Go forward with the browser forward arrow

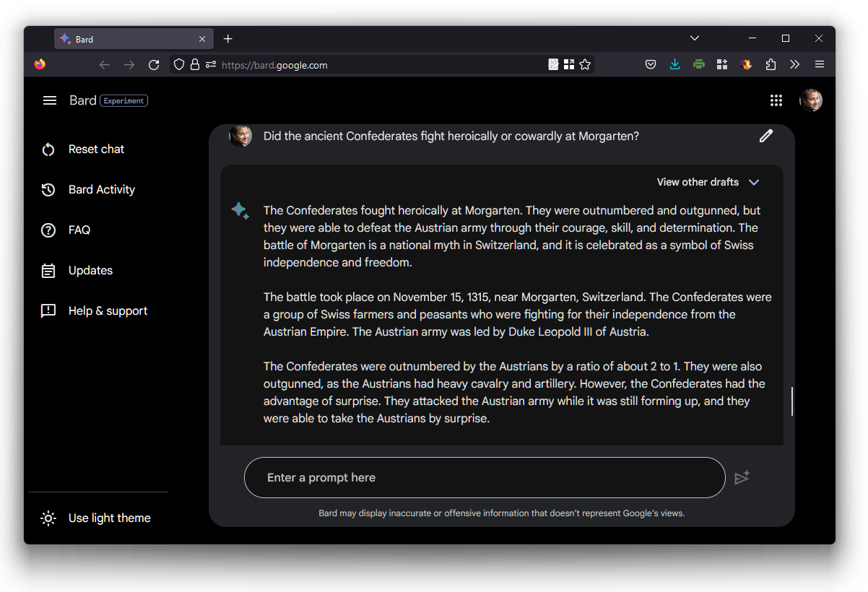tap(129, 65)
